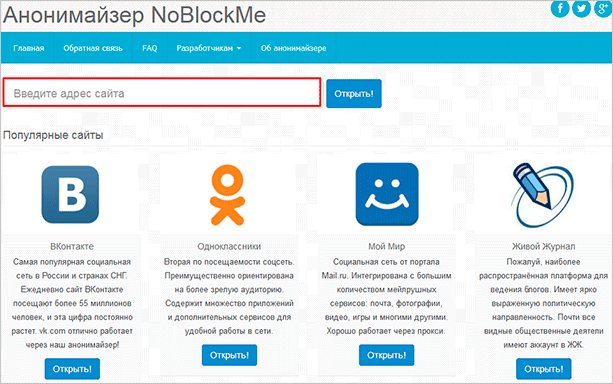Screen dimensions: 613x384
Task: Open the FAQ menu item
Action: point(150,48)
